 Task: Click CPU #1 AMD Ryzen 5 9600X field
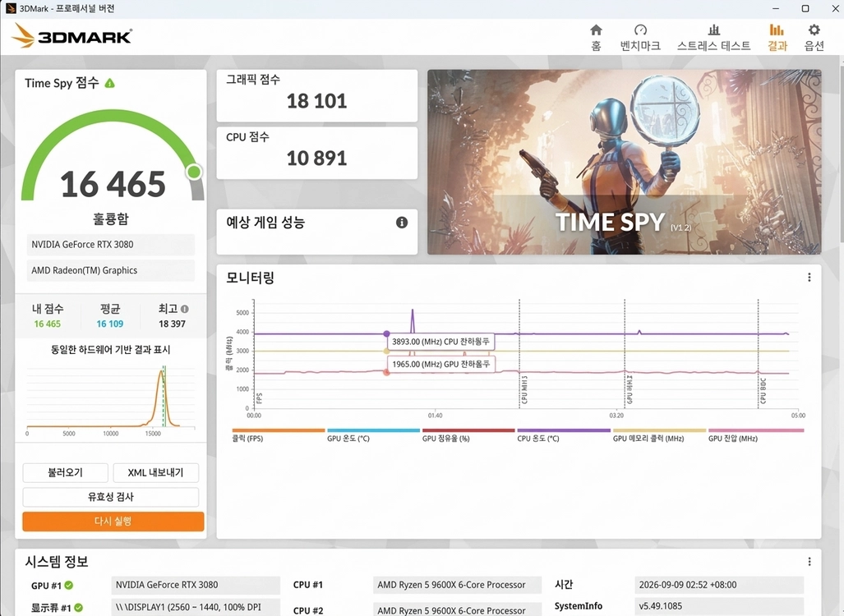456,585
